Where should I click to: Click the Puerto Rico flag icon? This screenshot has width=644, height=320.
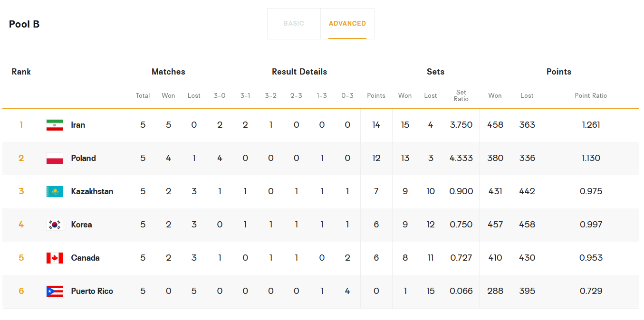(55, 291)
